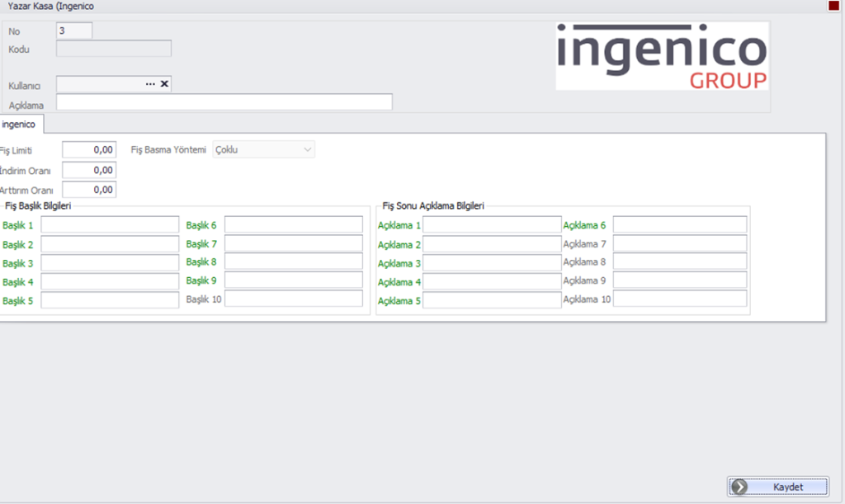Focus the Başlık 8 input field
The image size is (845, 504).
pos(294,261)
